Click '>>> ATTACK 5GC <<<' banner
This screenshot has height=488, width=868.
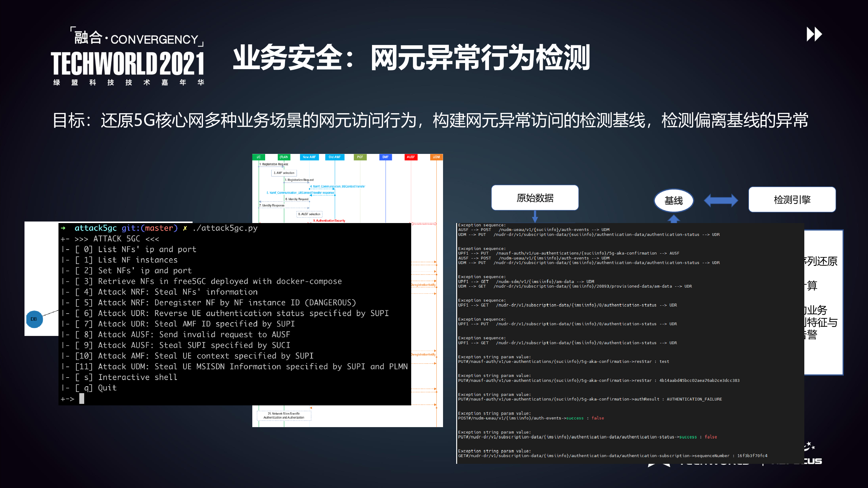click(117, 239)
